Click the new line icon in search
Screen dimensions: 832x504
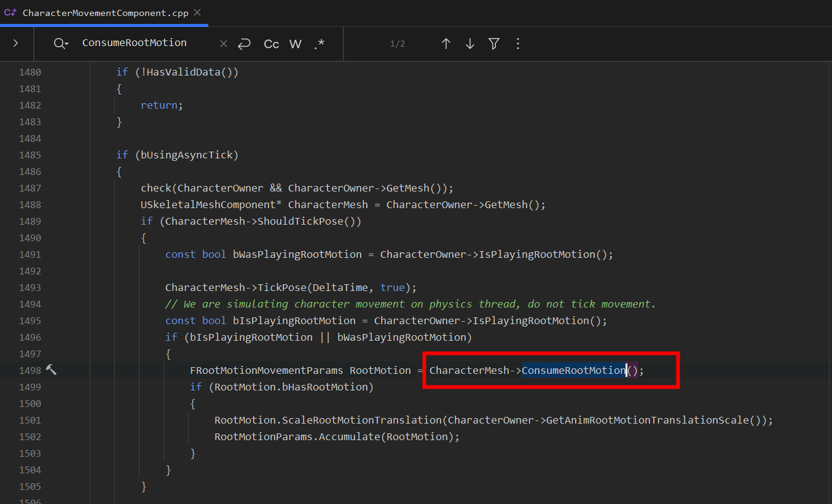[245, 44]
